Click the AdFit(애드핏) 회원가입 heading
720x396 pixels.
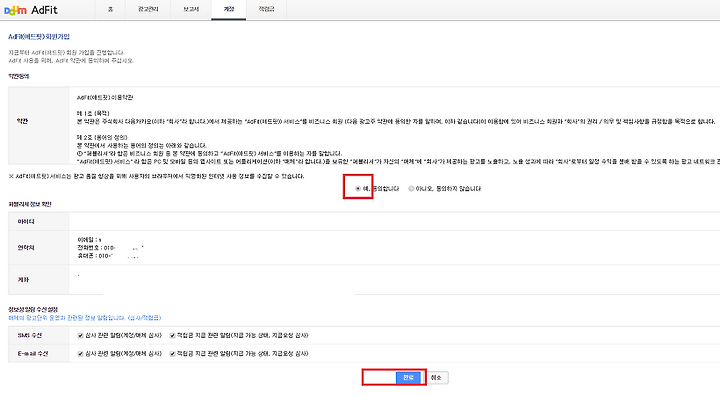pyautogui.click(x=39, y=36)
